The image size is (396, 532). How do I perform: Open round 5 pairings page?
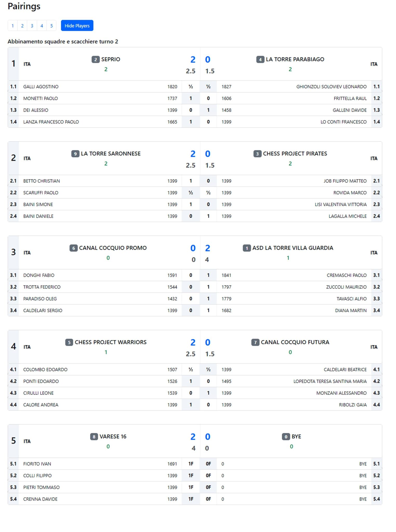click(x=51, y=26)
